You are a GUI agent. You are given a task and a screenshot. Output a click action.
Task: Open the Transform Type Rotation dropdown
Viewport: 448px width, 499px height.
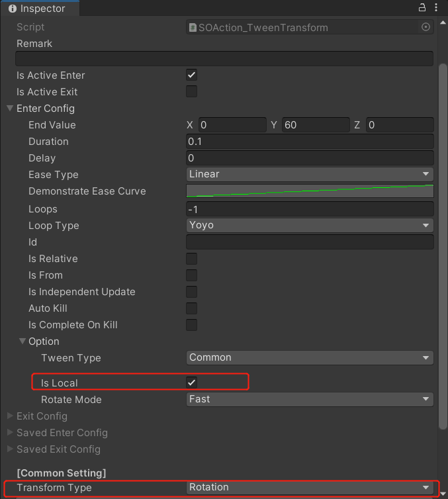point(310,487)
